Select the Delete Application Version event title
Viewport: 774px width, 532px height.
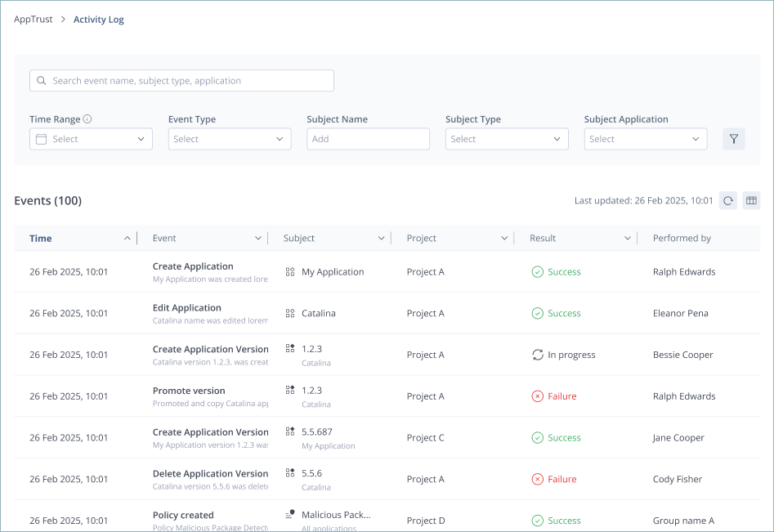tap(210, 474)
